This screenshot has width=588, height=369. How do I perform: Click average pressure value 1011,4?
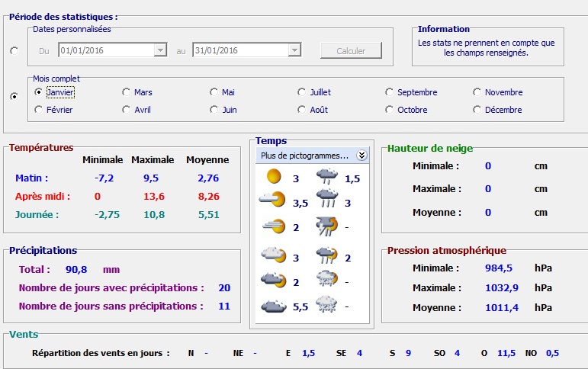502,308
